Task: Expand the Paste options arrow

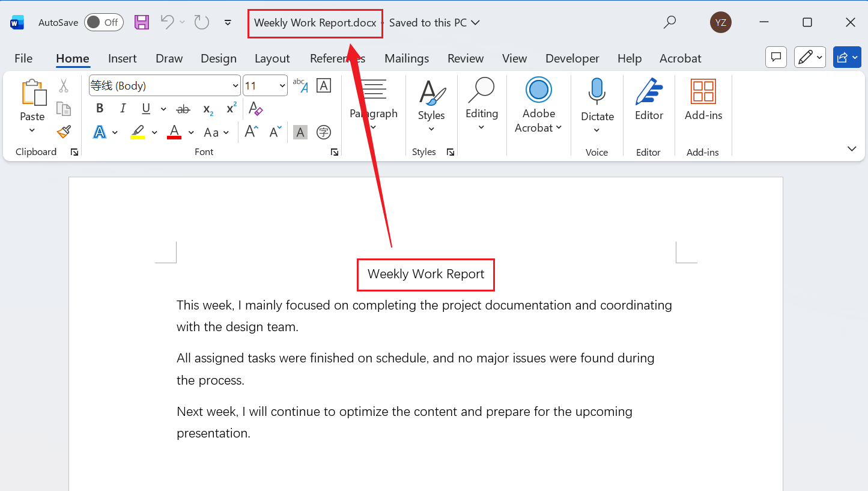Action: click(32, 130)
